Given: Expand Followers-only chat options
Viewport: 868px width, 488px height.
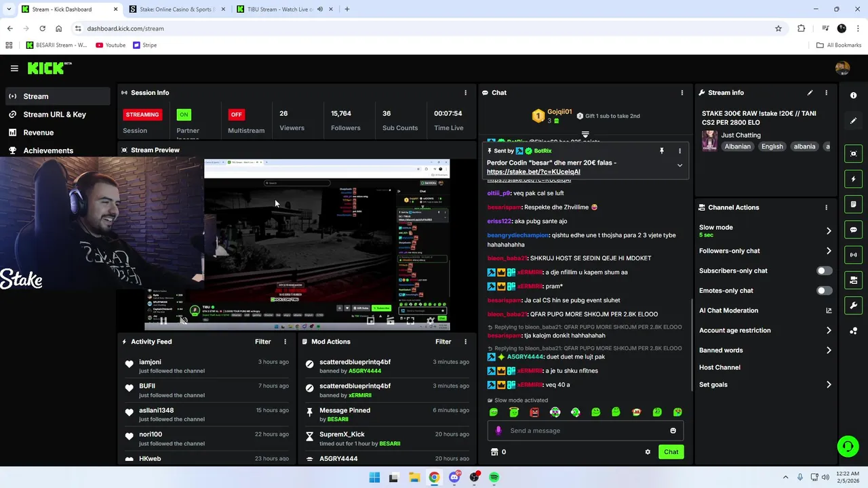Looking at the screenshot, I should tap(829, 251).
